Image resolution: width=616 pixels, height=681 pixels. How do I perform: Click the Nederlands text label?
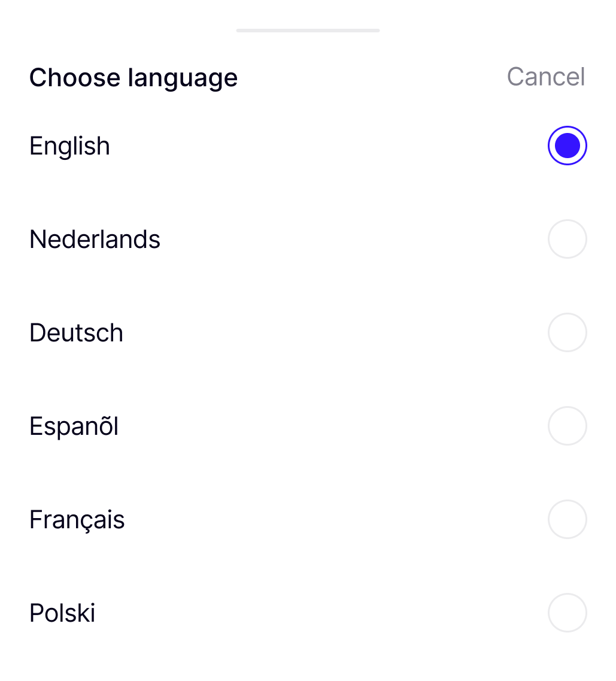pyautogui.click(x=95, y=240)
